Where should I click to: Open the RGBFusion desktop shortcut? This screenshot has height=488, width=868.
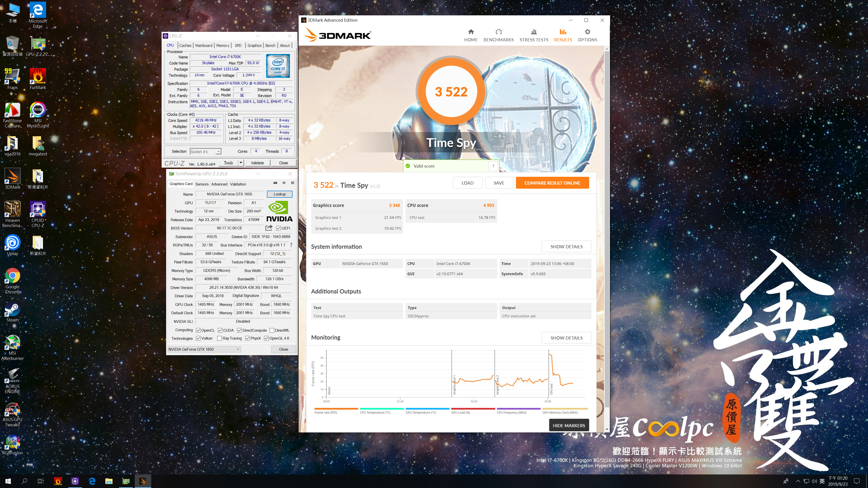click(x=12, y=445)
